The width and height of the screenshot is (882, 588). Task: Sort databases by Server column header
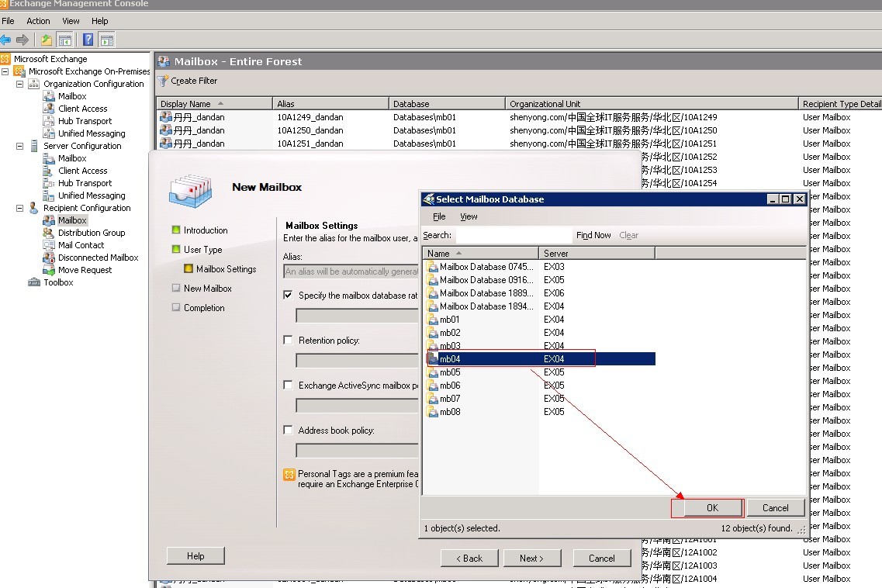coord(597,253)
